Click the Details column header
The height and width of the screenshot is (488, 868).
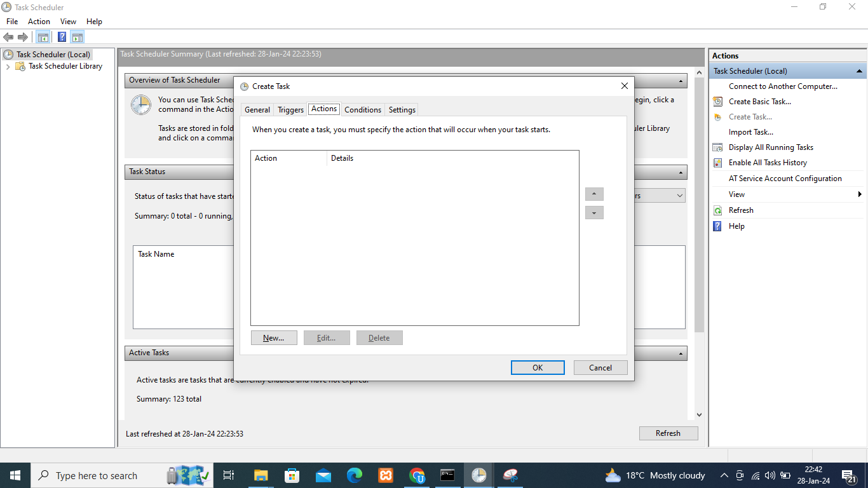452,158
